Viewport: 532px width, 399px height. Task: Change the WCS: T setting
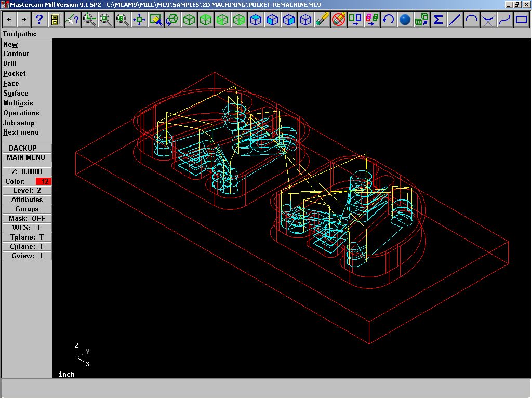[27, 228]
